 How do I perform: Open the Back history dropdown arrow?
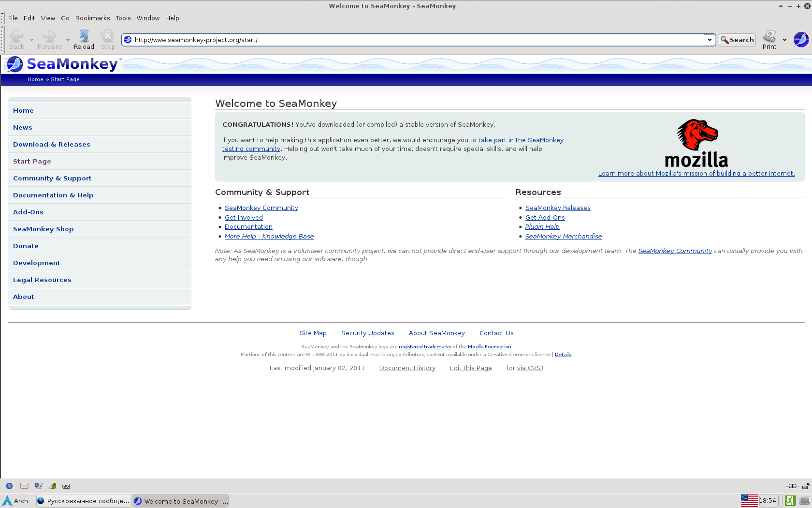click(31, 40)
